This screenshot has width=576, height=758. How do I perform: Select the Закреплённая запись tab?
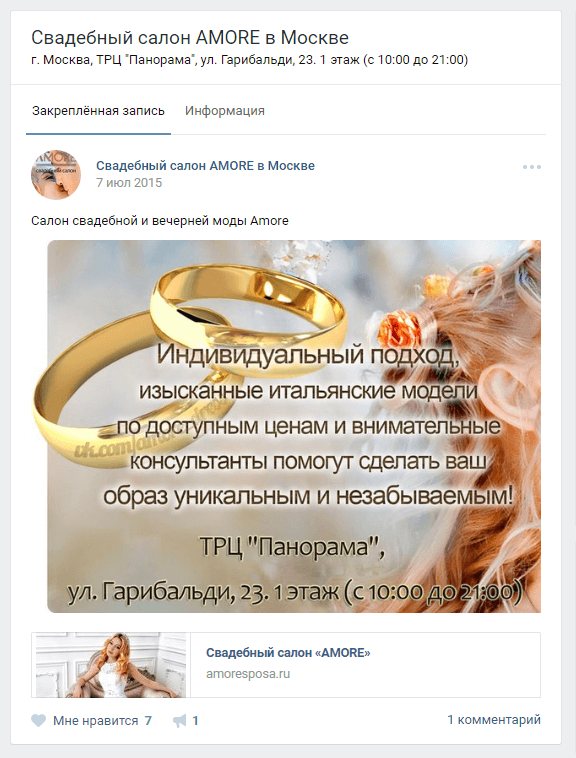pyautogui.click(x=98, y=111)
